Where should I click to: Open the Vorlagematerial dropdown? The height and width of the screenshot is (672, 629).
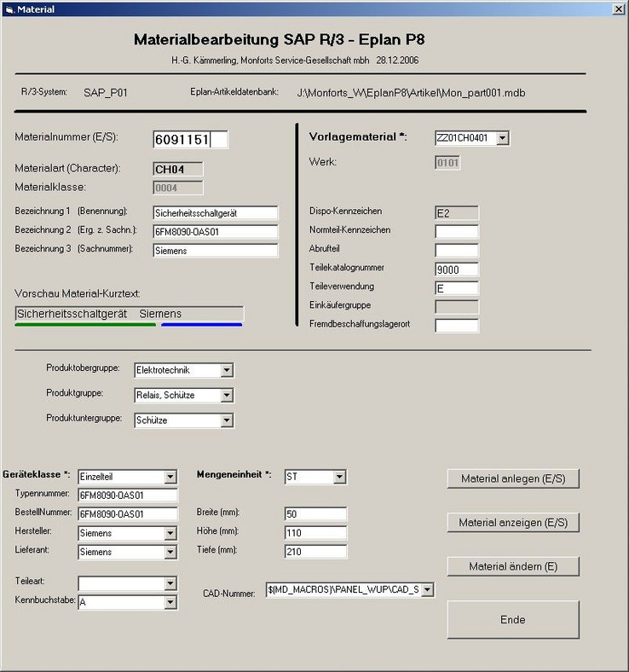[502, 138]
